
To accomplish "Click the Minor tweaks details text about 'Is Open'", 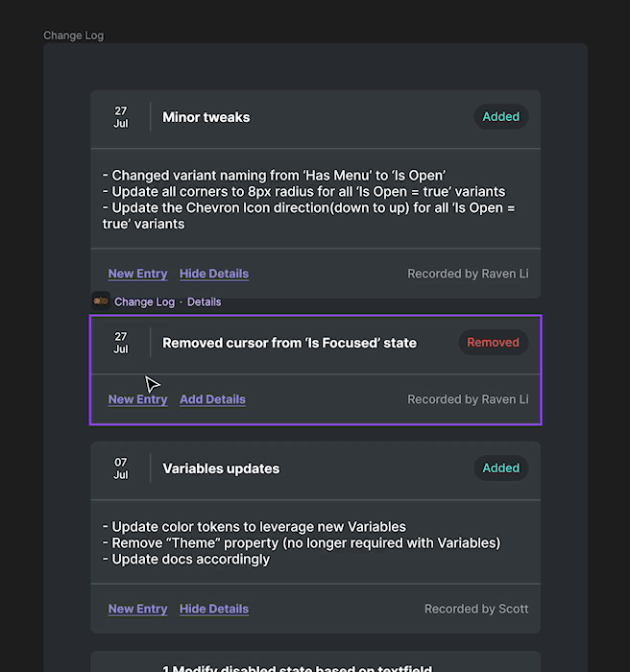I will 309,200.
